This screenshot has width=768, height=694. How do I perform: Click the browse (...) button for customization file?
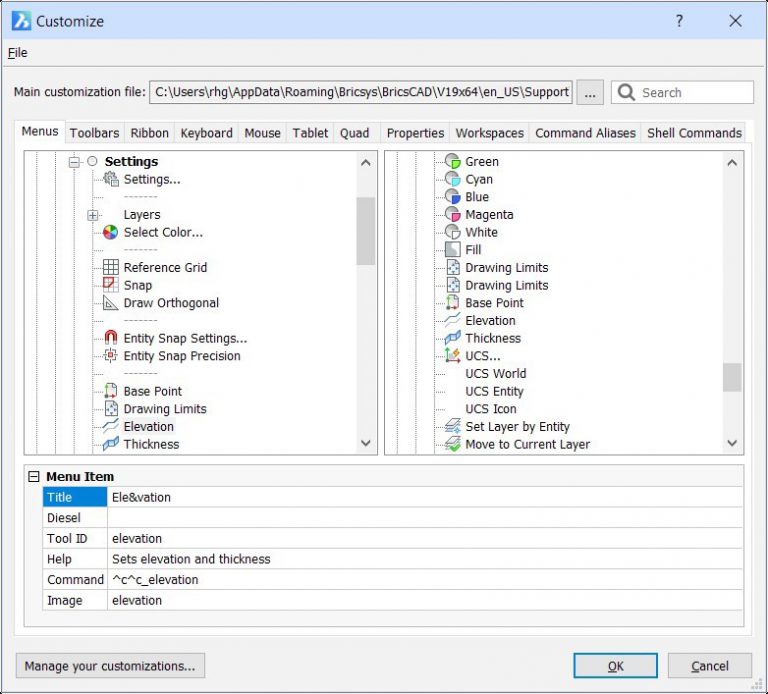[590, 92]
